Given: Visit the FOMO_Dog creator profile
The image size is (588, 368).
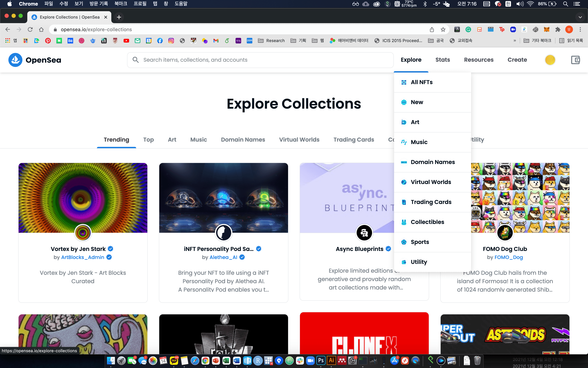Looking at the screenshot, I should [509, 257].
